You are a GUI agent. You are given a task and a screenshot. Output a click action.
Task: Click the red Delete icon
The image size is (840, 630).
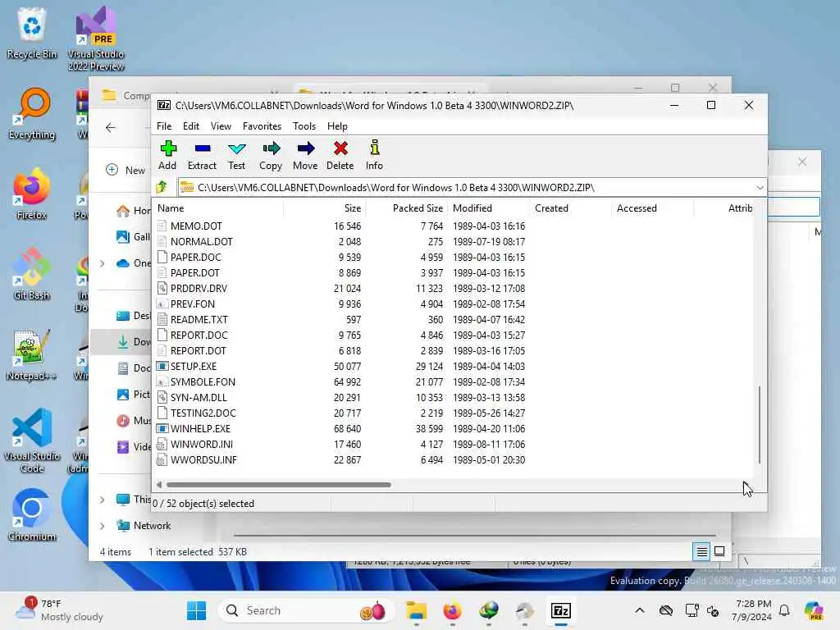[x=340, y=149]
